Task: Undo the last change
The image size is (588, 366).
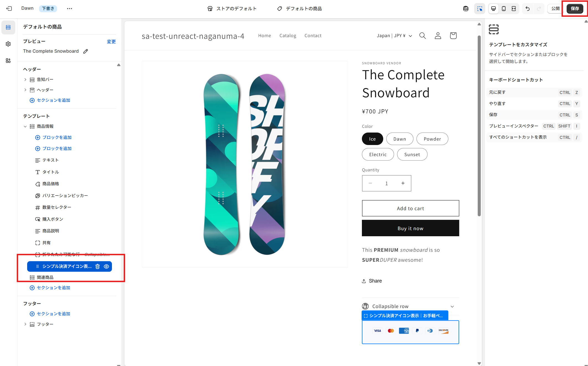Action: (527, 9)
